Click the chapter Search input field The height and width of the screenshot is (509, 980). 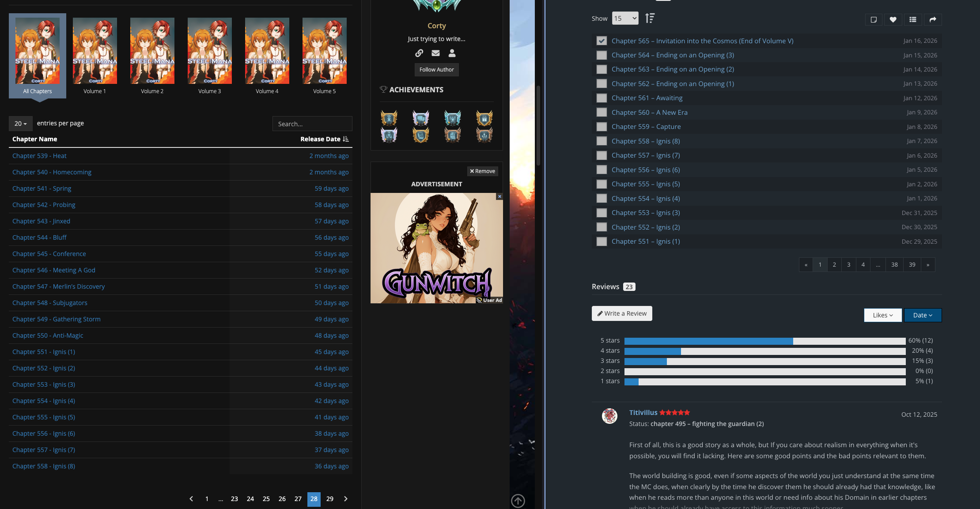pyautogui.click(x=312, y=124)
